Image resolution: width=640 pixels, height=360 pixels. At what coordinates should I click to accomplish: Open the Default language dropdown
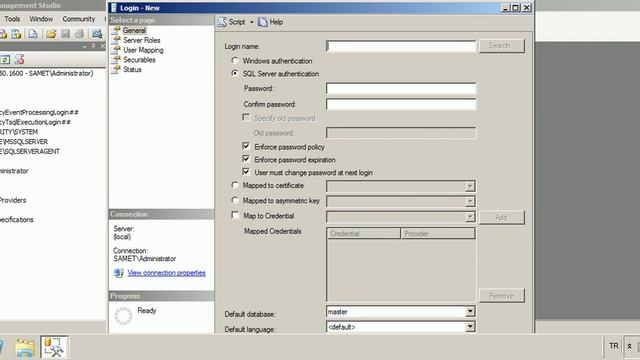coord(470,327)
